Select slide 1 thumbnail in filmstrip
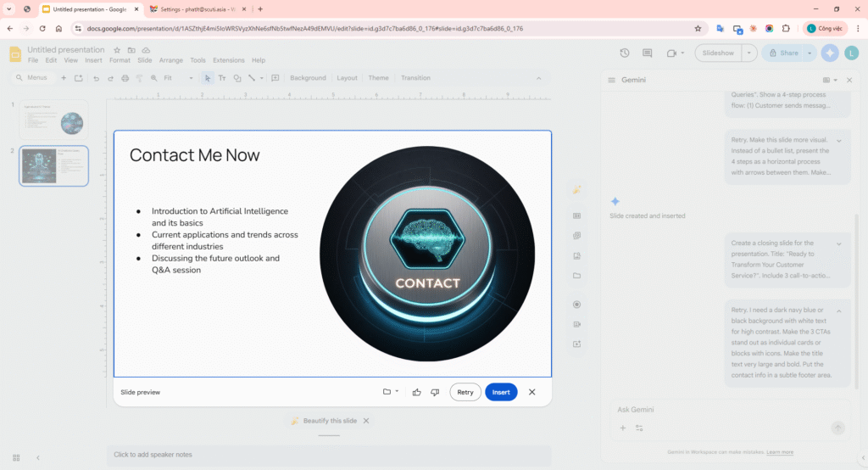The height and width of the screenshot is (470, 868). [53, 120]
